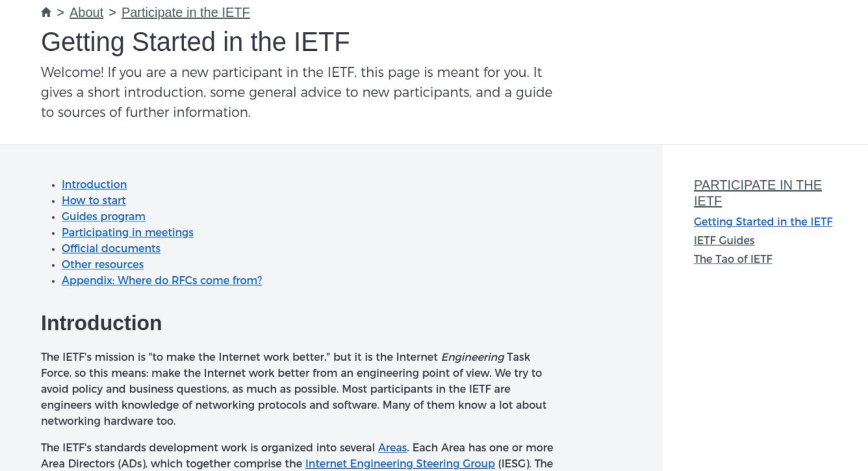Click the Introduction section heading

101,323
